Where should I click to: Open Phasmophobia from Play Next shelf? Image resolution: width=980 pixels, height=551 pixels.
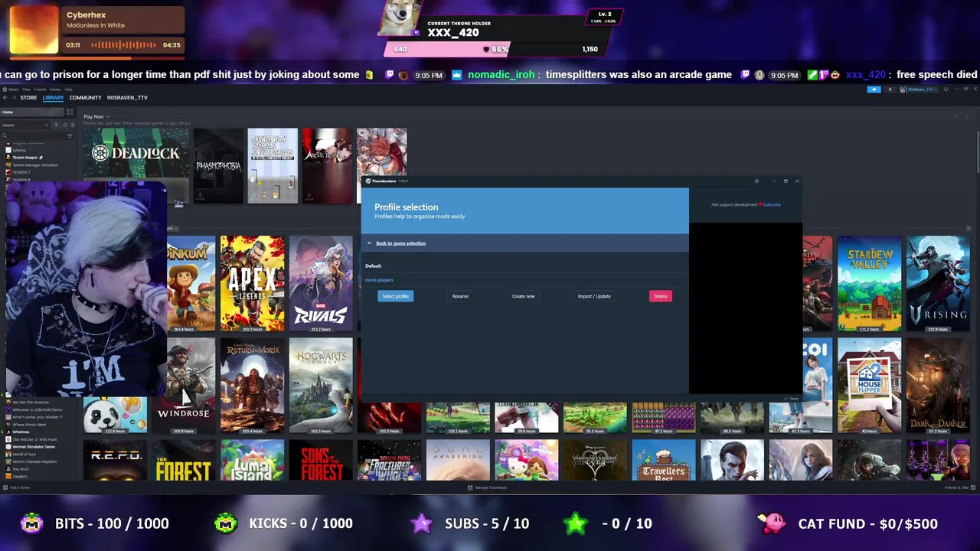[x=218, y=166]
